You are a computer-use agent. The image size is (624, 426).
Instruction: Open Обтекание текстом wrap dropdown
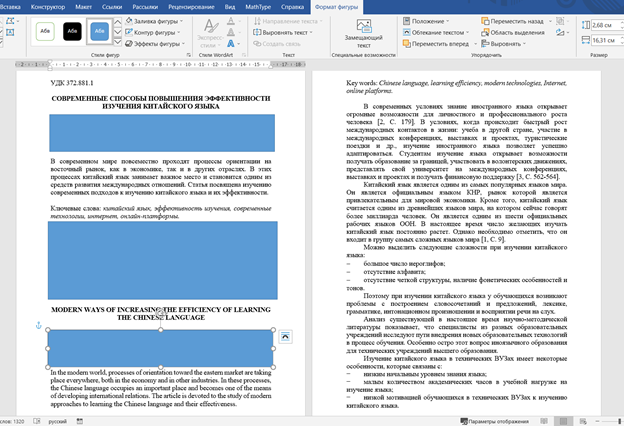pos(436,32)
